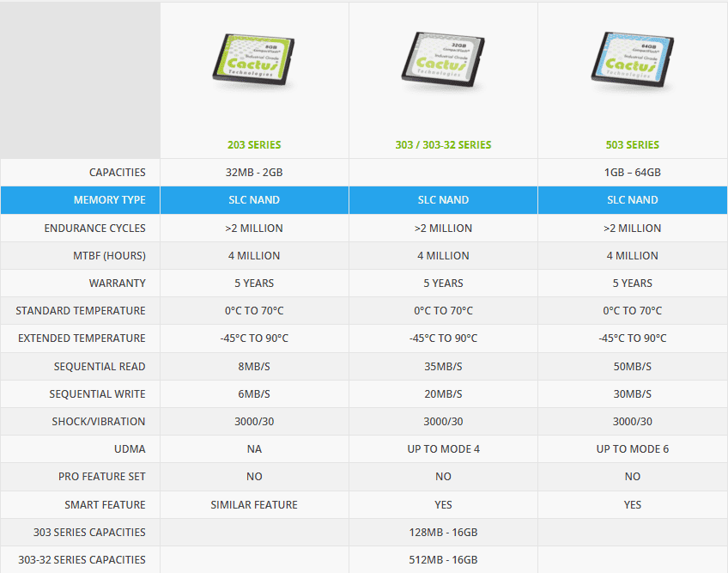Click the EXTENDED TEMPERATURE row label
The height and width of the screenshot is (573, 728).
82,338
